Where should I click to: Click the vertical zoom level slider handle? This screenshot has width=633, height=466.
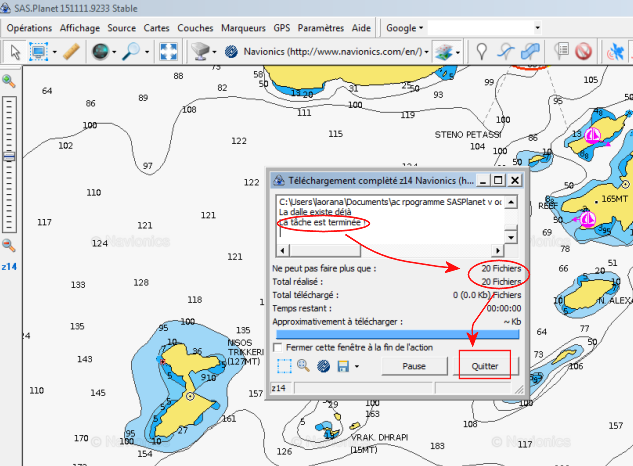(9, 157)
